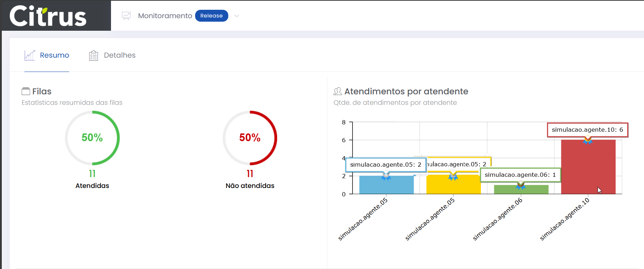Image resolution: width=644 pixels, height=269 pixels.
Task: Click the simulacao.agente.06: 1 tooltip label
Action: pos(520,175)
